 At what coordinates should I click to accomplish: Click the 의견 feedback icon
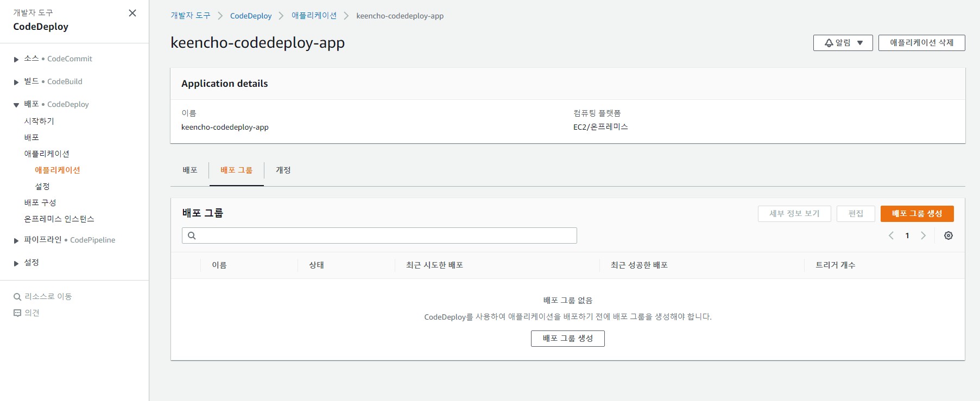click(x=17, y=313)
